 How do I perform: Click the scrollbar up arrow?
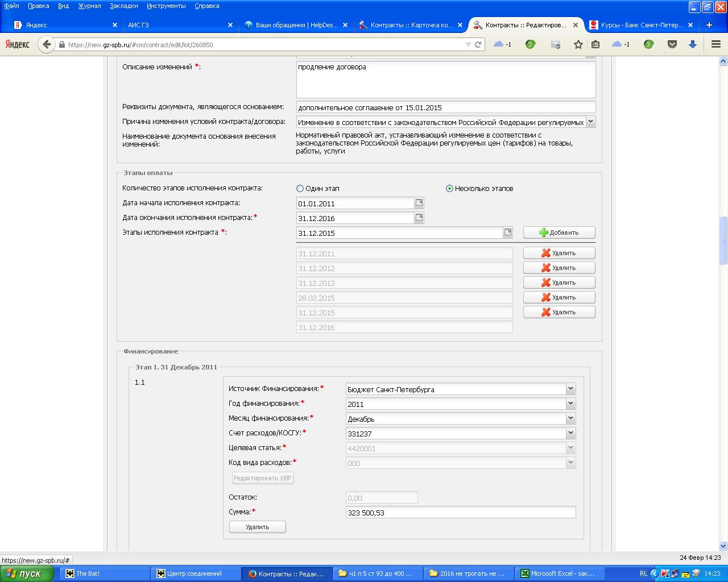[x=723, y=60]
